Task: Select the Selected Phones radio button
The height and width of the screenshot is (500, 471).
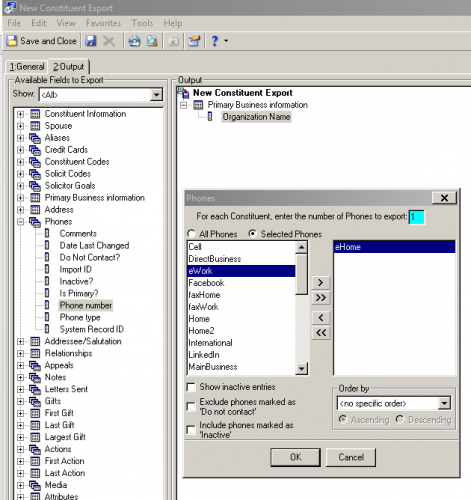Action: coord(252,234)
